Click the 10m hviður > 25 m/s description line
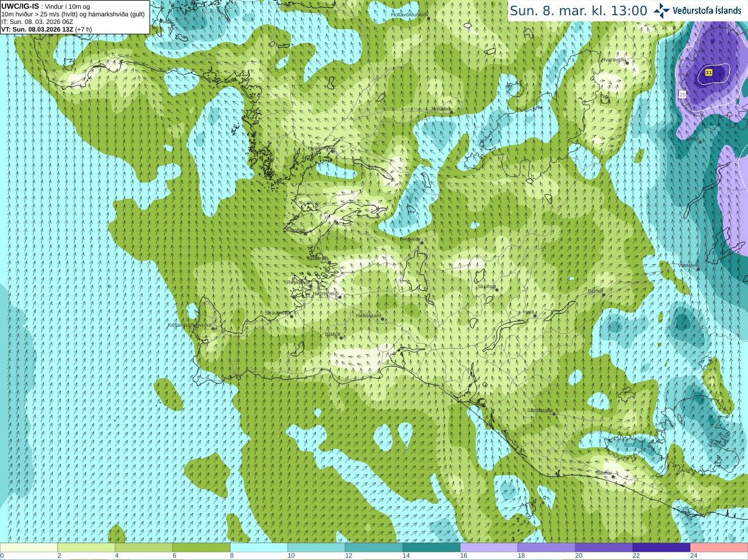748x560 pixels. point(73,14)
